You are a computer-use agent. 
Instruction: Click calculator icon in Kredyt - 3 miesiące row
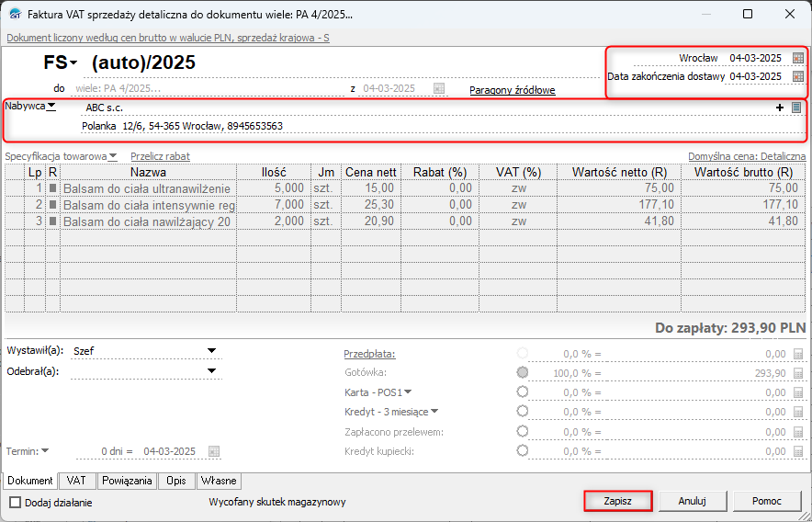point(798,412)
